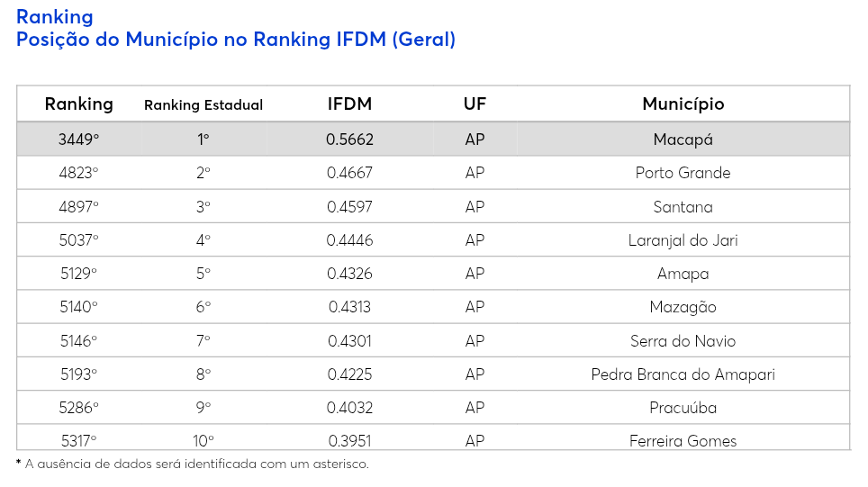Select the highlighted Macapá row
Screen dimensions: 868x487
[432, 140]
